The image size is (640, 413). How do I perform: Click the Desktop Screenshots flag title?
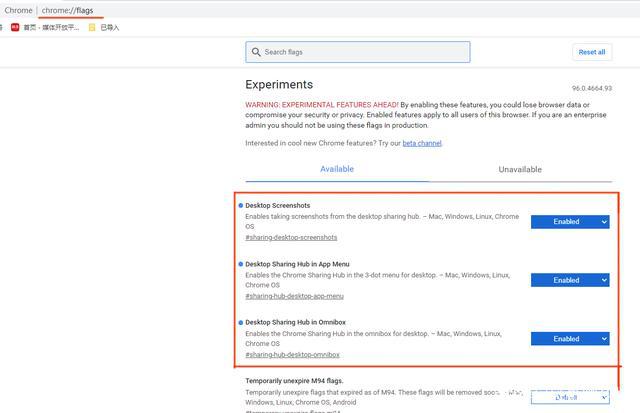point(278,206)
